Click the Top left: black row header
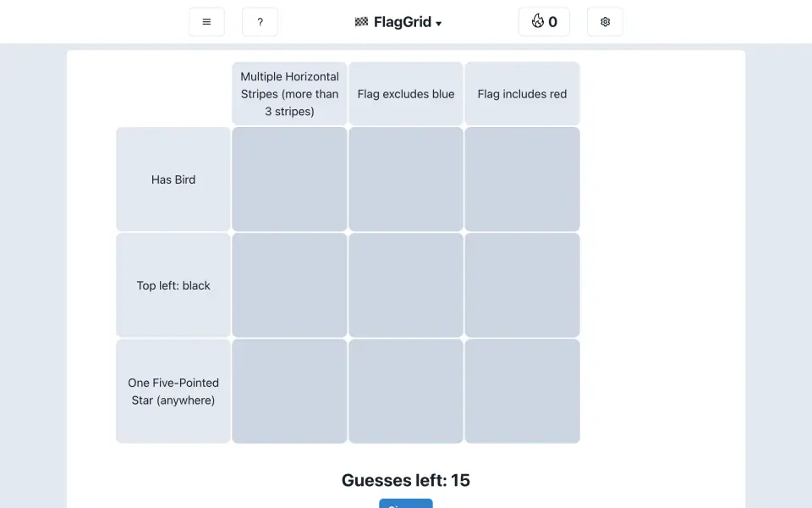812x508 pixels. coord(173,285)
